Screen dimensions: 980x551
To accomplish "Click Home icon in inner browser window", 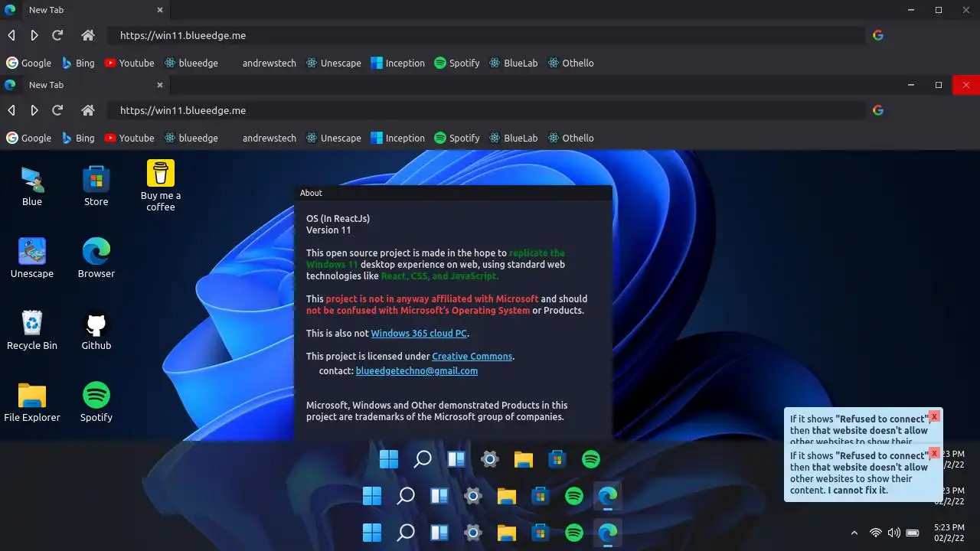I will pos(88,110).
